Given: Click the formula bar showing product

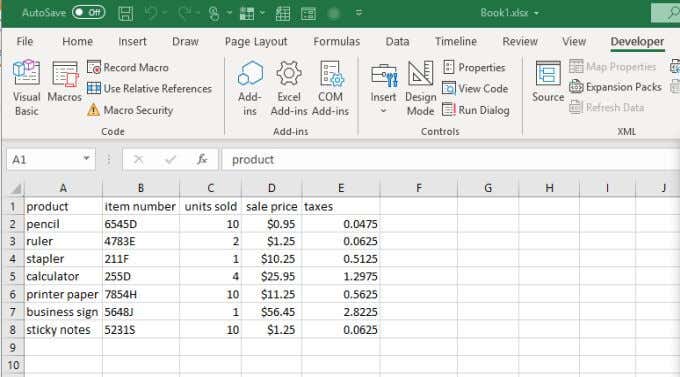Looking at the screenshot, I should (x=451, y=160).
